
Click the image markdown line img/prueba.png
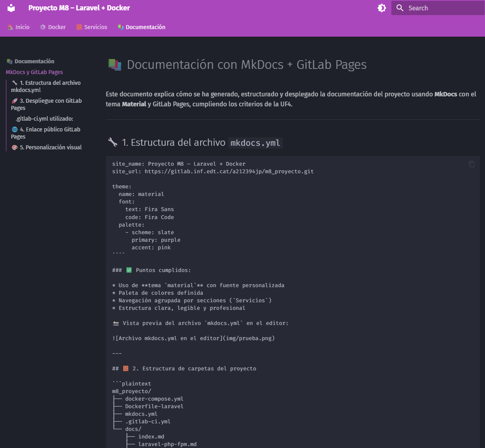[x=194, y=338]
